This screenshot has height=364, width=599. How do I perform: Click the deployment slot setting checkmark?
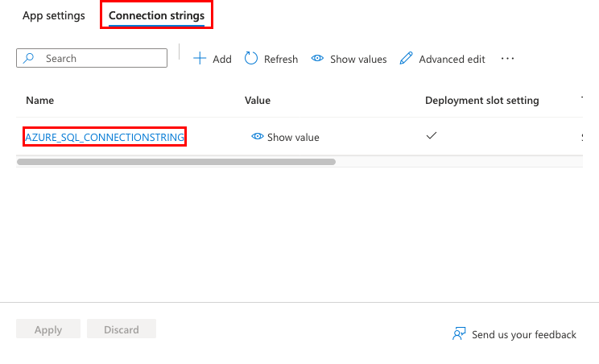(432, 135)
